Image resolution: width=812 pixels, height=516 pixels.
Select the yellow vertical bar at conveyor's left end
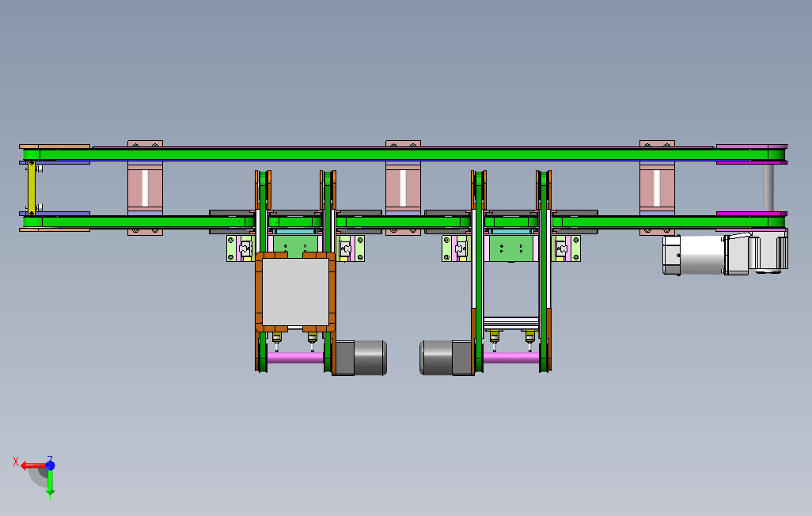(32, 188)
